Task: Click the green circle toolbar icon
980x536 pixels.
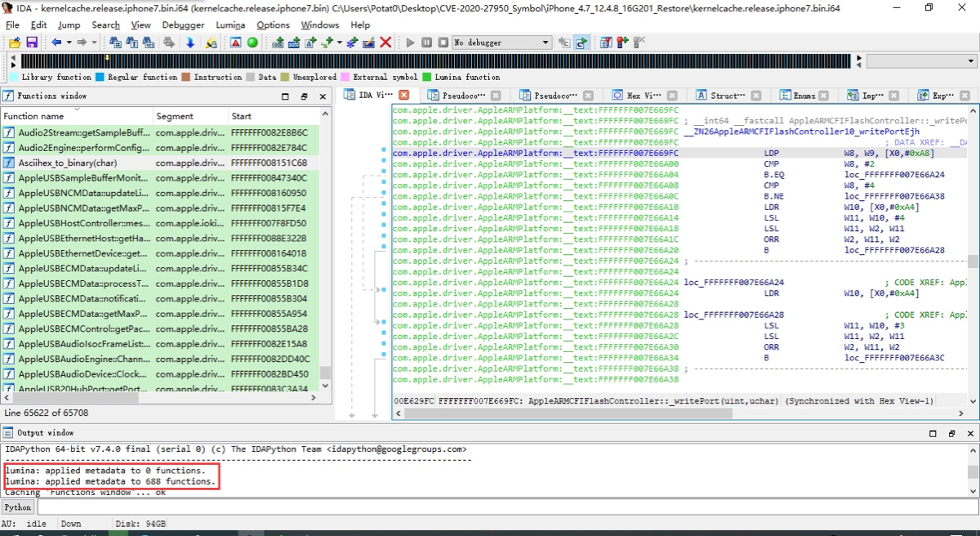Action: (x=252, y=42)
